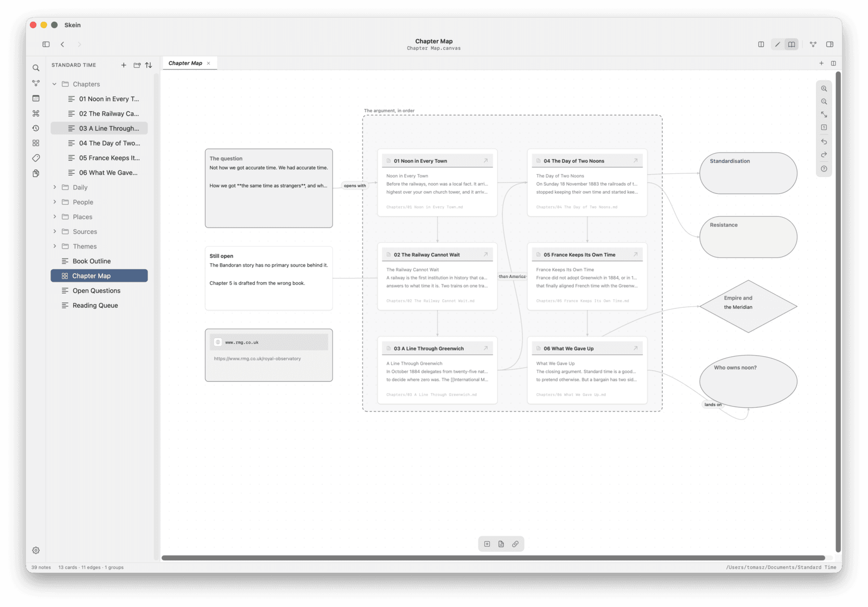Open the calendar icon in left rail
The width and height of the screenshot is (868, 607).
[36, 98]
